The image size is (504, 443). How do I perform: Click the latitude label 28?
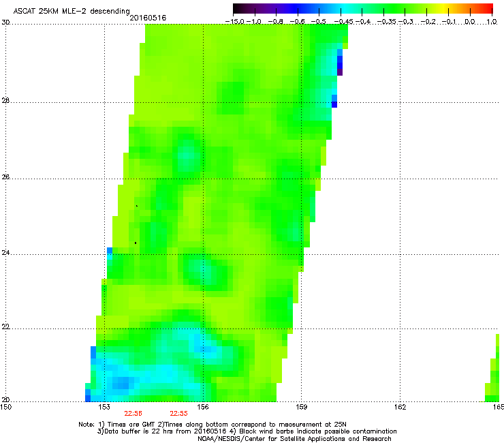5,100
